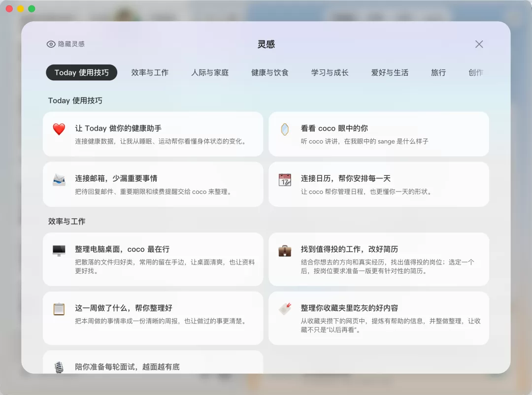Open the 爱好与生活 tab
Viewport: 532px width, 395px height.
[390, 72]
